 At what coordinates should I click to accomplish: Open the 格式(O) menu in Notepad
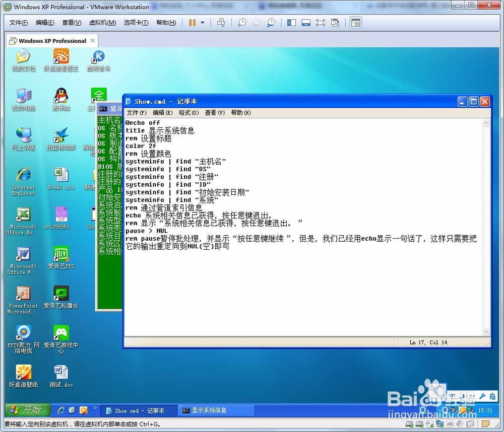(x=188, y=112)
